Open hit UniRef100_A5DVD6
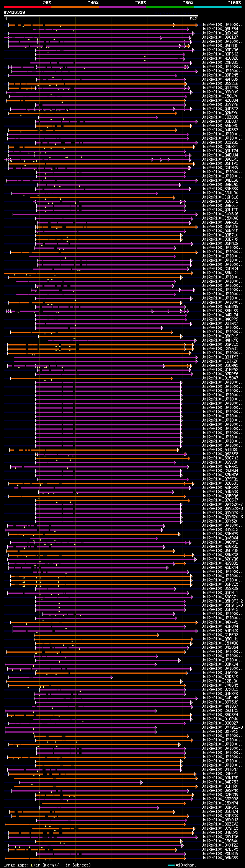This screenshot has height=868, width=245. pyautogui.click(x=220, y=50)
